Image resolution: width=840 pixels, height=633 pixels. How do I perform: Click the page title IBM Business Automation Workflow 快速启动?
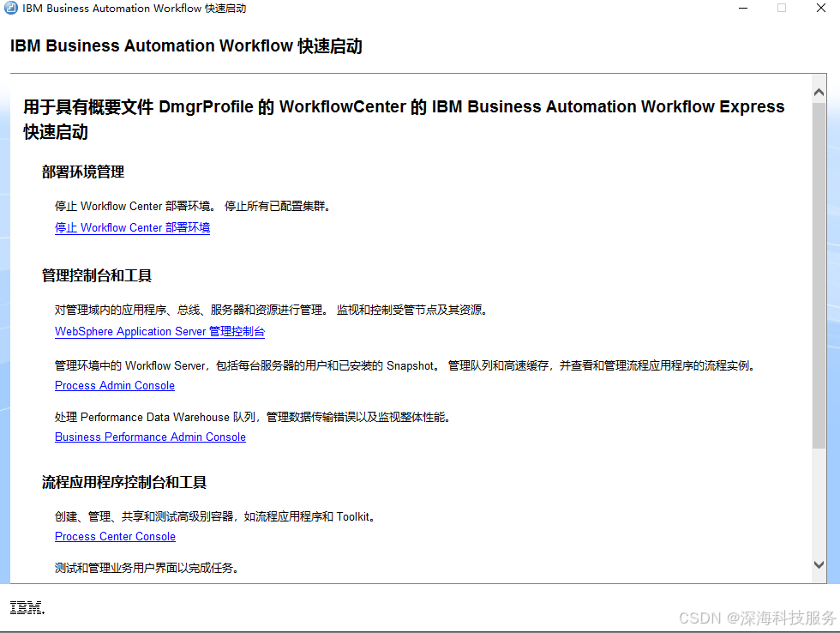tap(186, 46)
